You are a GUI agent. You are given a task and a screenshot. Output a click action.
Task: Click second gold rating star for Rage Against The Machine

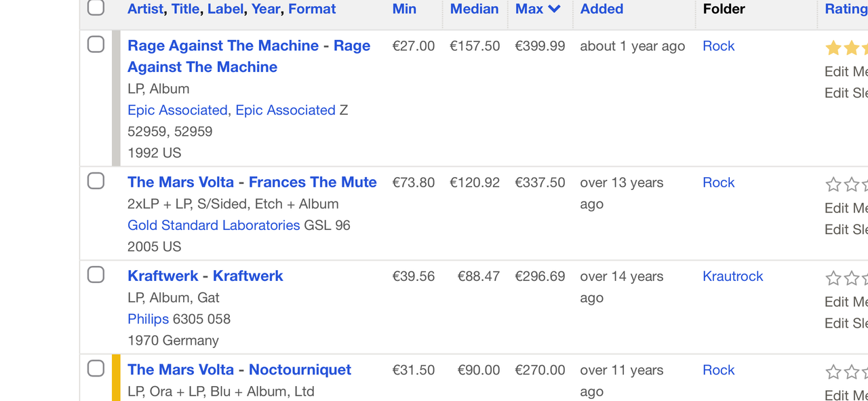[x=852, y=47]
